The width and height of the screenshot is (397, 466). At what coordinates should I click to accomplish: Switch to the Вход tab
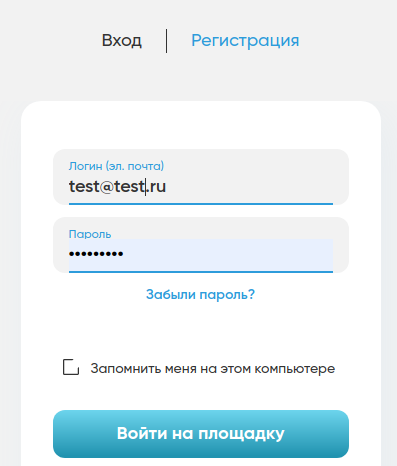(x=122, y=41)
